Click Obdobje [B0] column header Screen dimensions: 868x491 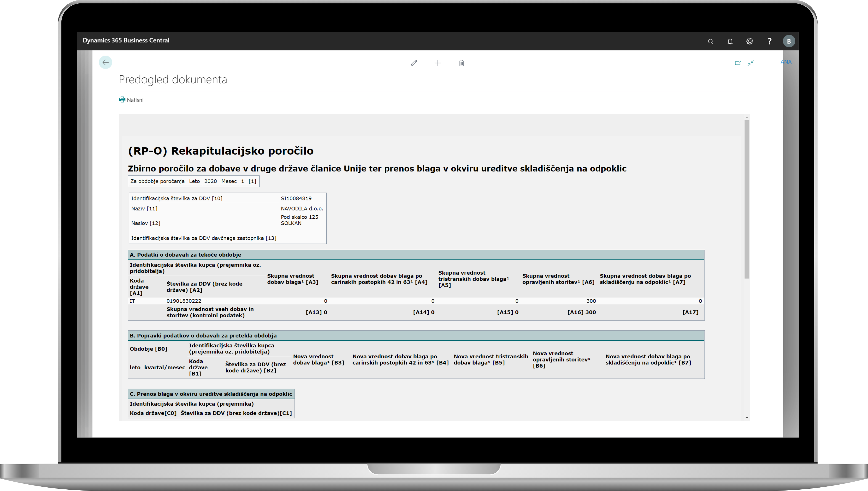point(148,349)
